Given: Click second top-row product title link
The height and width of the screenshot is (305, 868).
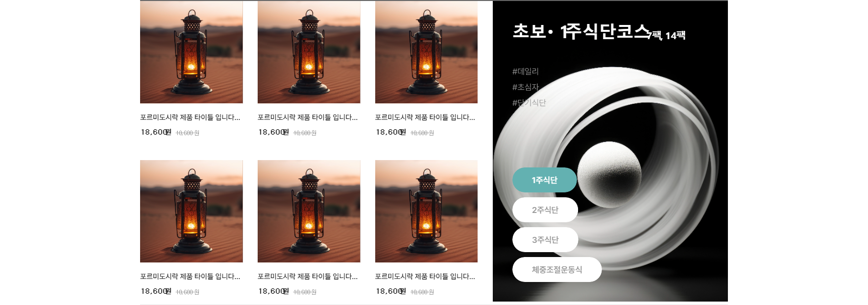Looking at the screenshot, I should tap(308, 117).
